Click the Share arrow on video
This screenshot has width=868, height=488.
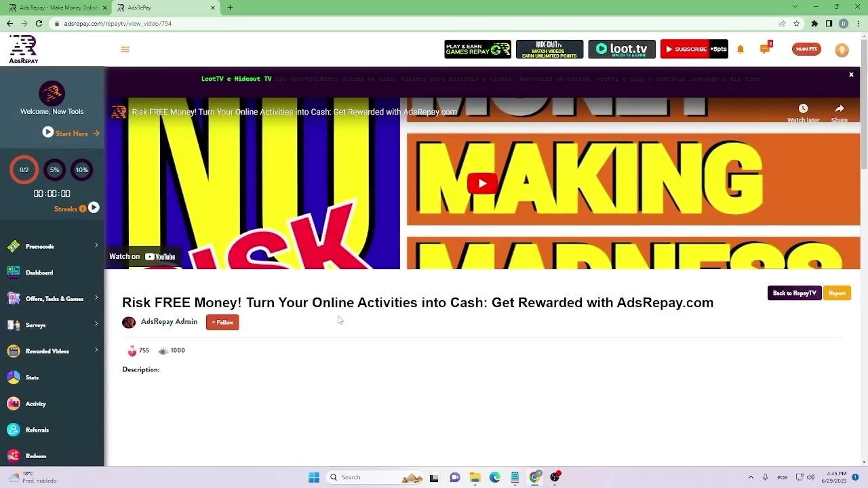pos(840,108)
